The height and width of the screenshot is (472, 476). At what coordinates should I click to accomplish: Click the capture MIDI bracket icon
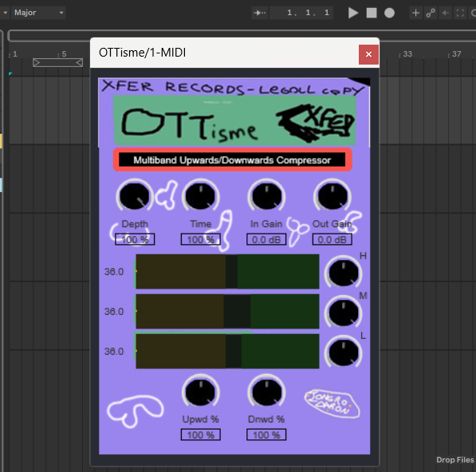point(460,13)
